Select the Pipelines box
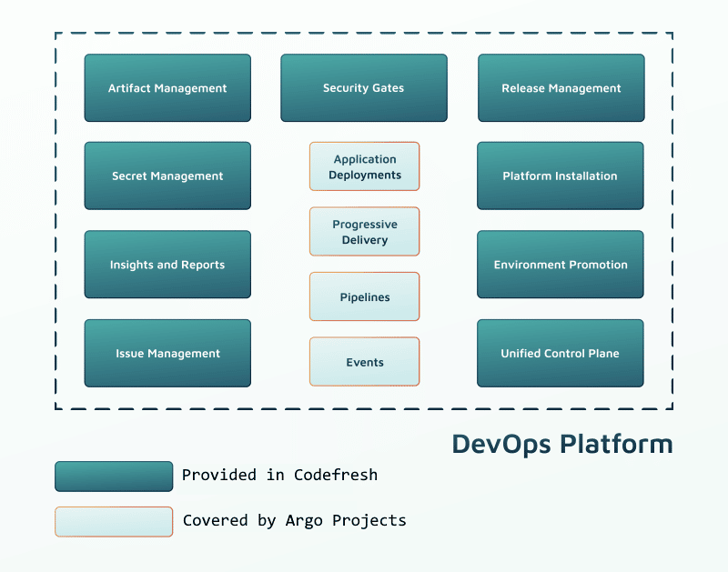Screen dimensions: 728x572 click(365, 296)
